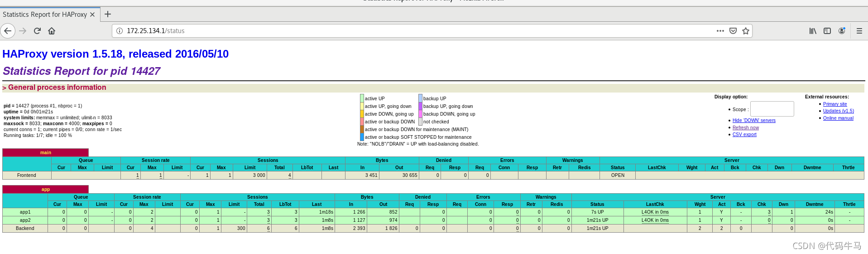Click the 24s downtime value of app1

pyautogui.click(x=829, y=212)
